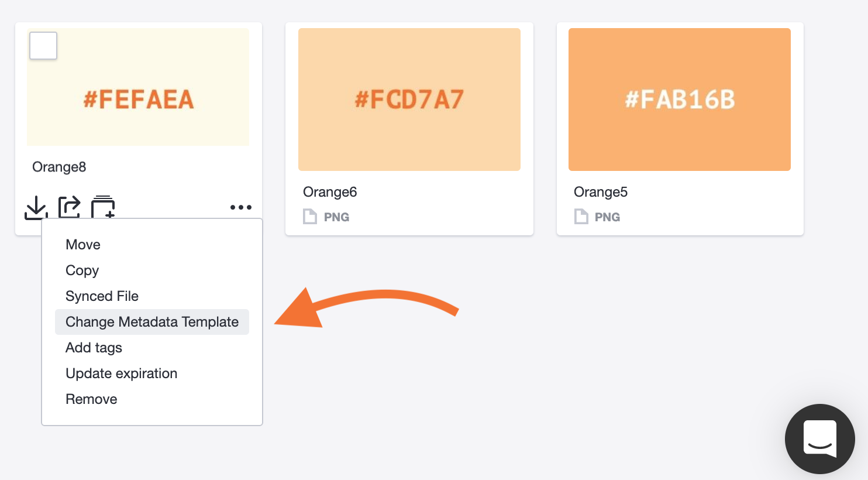
Task: Select Remove from the context menu
Action: click(91, 399)
